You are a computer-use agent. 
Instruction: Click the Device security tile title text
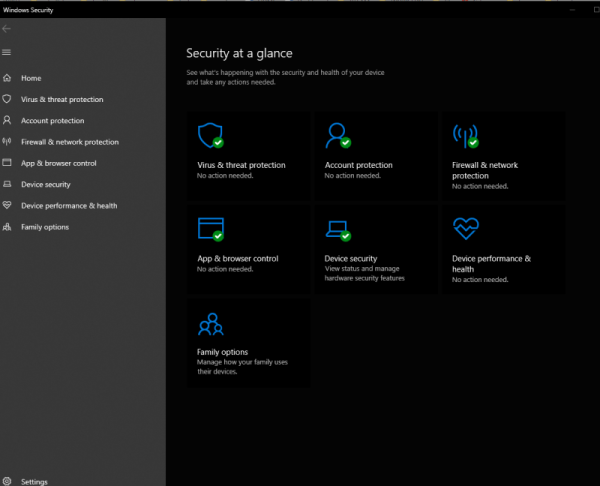pos(351,259)
